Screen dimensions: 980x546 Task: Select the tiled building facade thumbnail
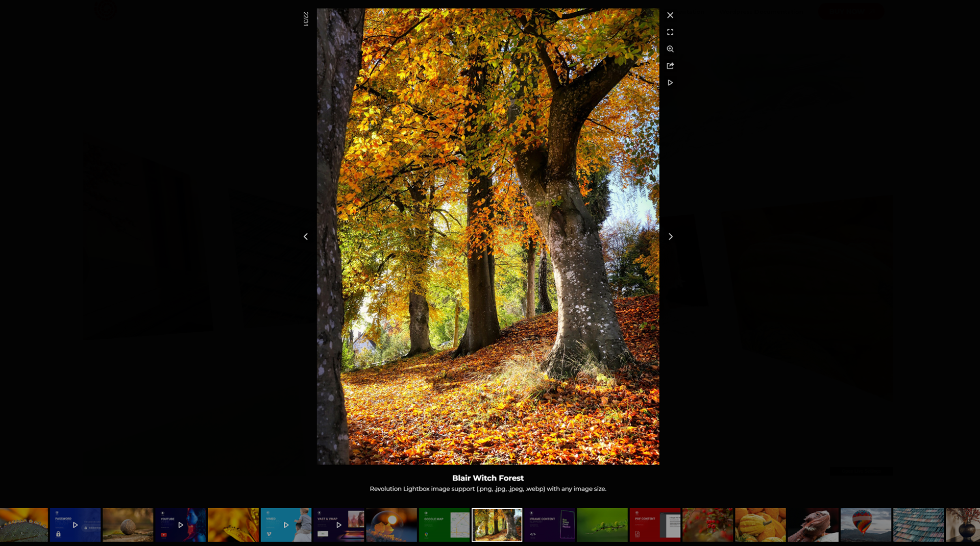[x=919, y=525]
